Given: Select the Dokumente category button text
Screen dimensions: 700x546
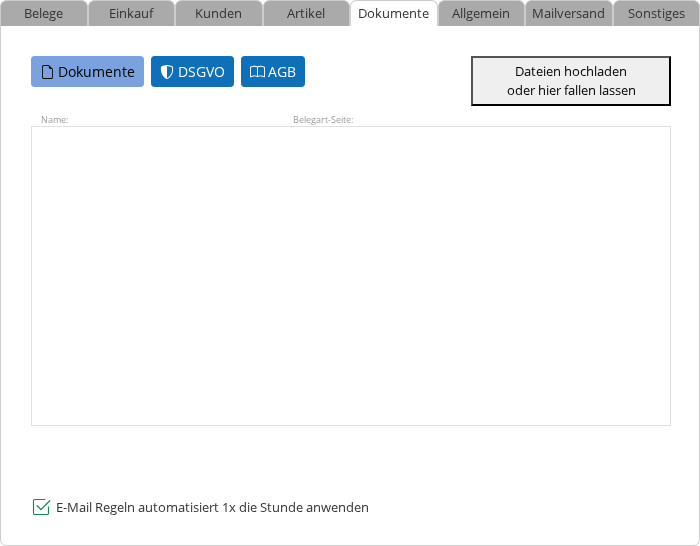Looking at the screenshot, I should point(96,72).
